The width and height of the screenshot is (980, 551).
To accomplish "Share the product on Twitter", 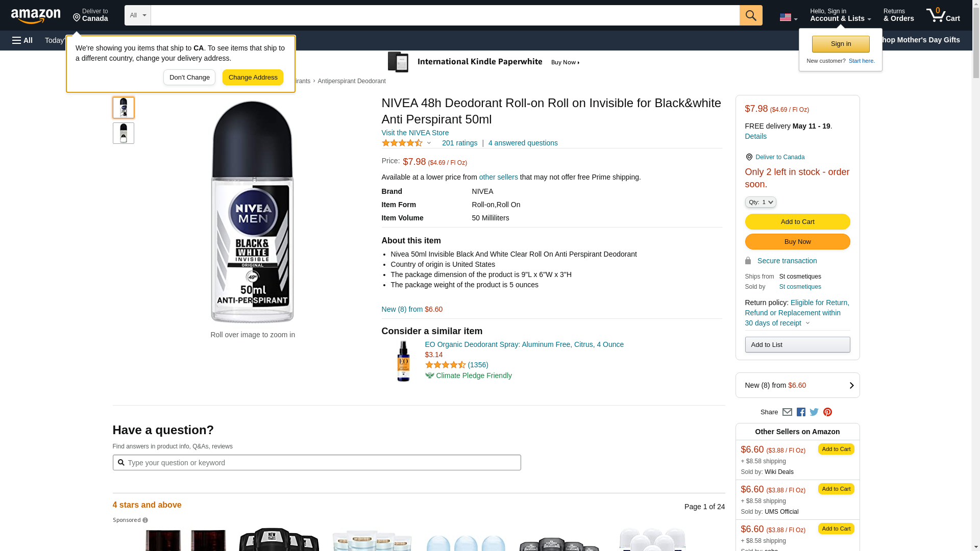I will click(814, 412).
